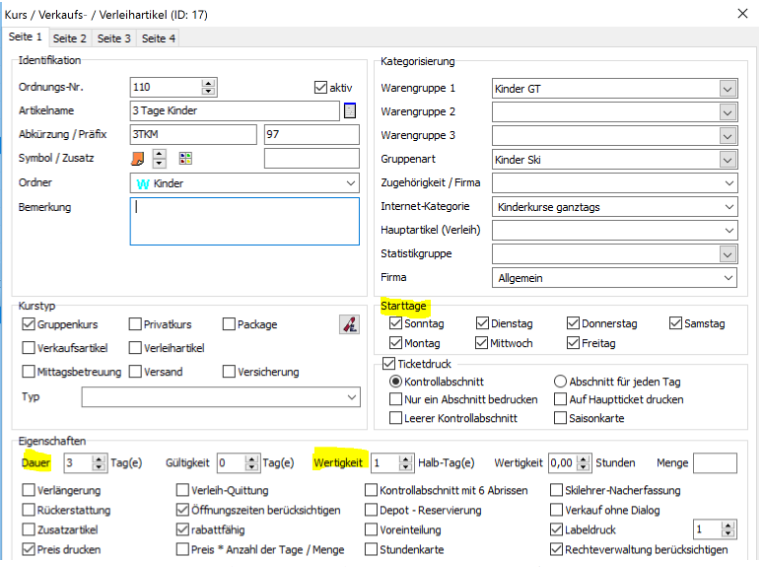Click the Kurstyp assistant icon button
Image resolution: width=759 pixels, height=567 pixels.
point(349,324)
